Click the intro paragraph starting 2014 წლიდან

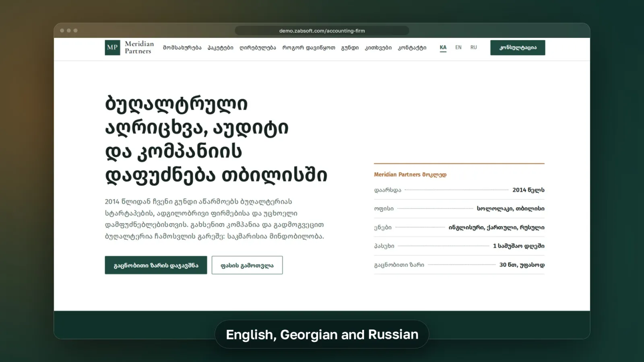(215, 219)
